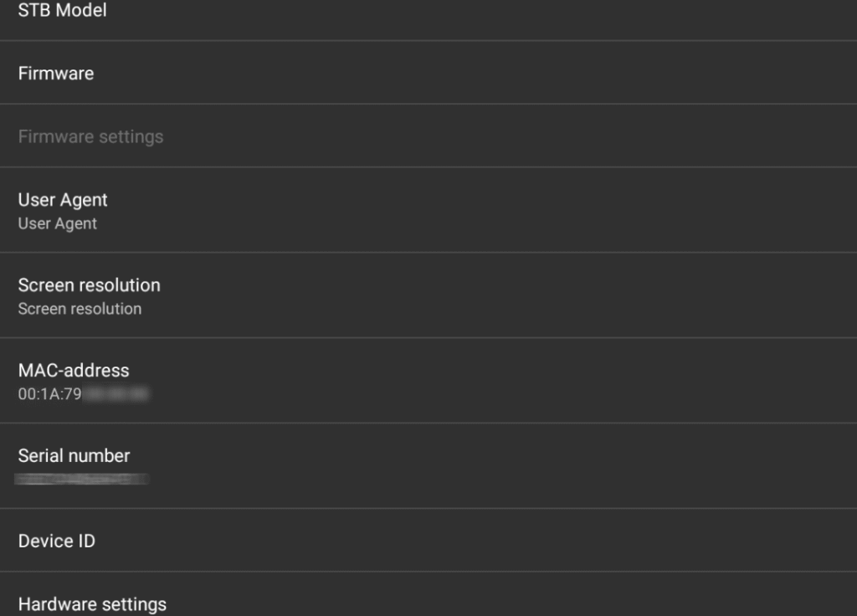Click the blurred serial number value
The width and height of the screenshot is (857, 616).
tap(82, 479)
